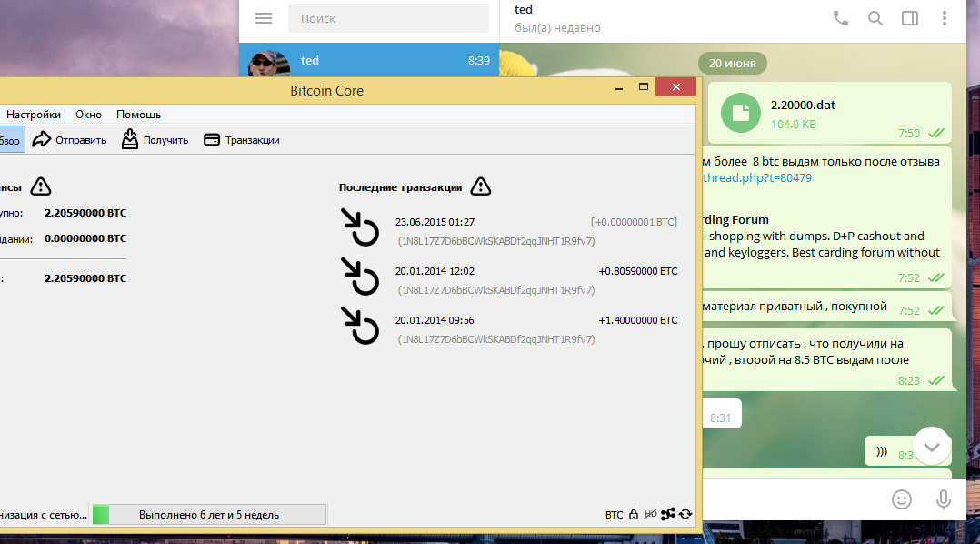980x544 pixels.
Task: Open the three-dot chat options menu
Action: [x=945, y=18]
